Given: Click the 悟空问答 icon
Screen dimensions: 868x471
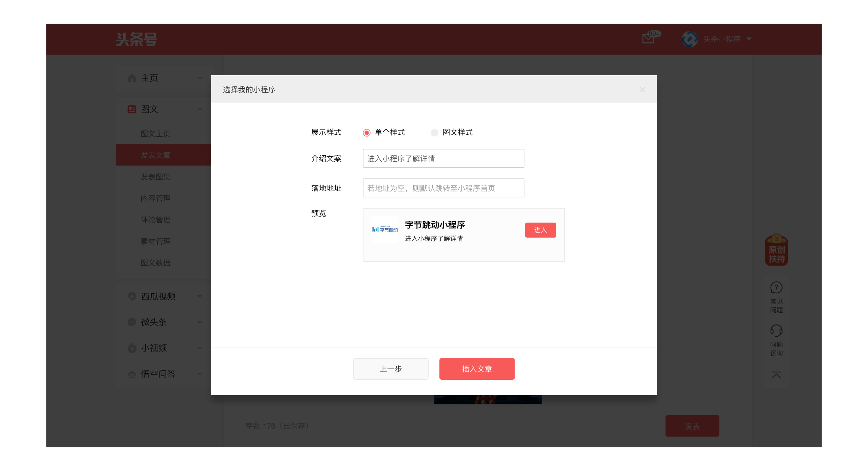Looking at the screenshot, I should point(132,374).
